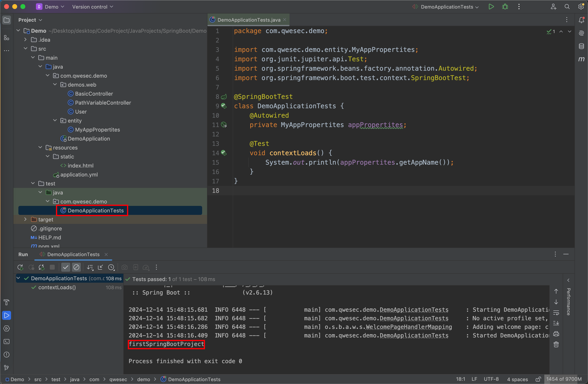Click UTF-8 encoding in status bar
This screenshot has width=588, height=384.
[491, 379]
